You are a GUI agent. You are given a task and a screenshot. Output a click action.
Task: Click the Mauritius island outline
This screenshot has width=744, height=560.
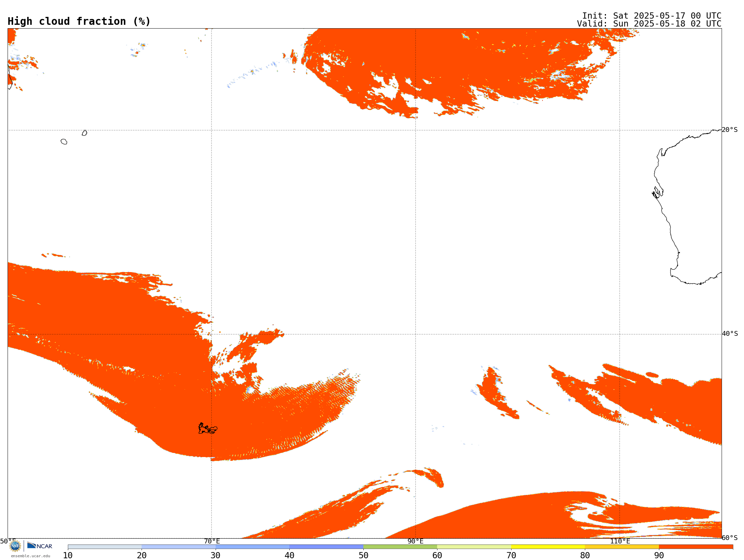(x=84, y=133)
